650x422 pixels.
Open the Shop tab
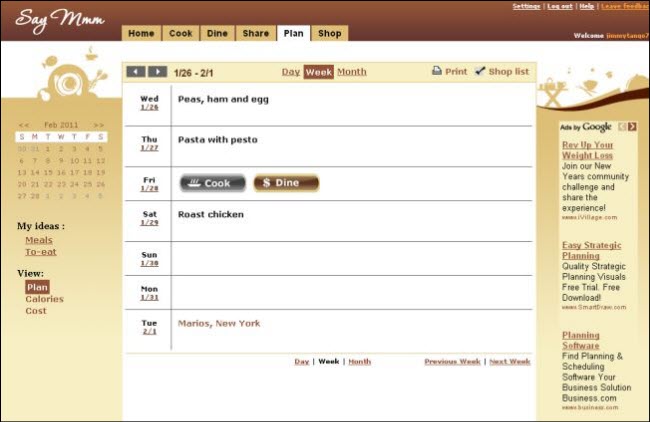(329, 33)
